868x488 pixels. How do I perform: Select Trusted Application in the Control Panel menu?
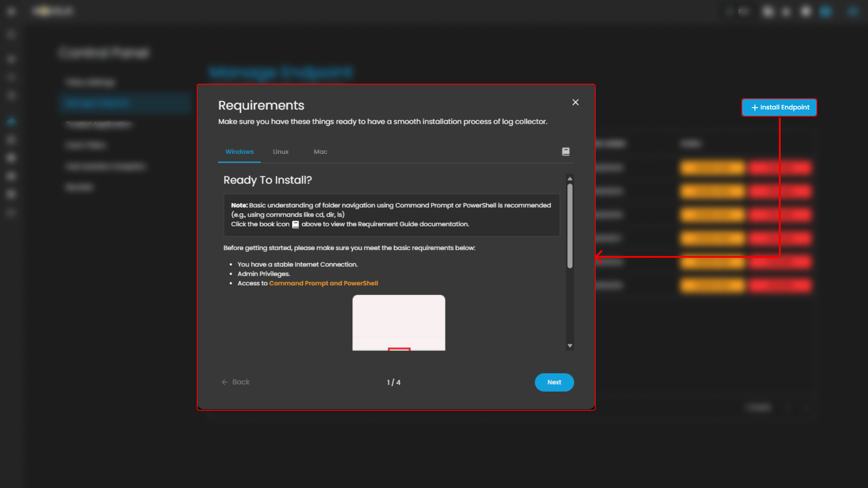[99, 124]
